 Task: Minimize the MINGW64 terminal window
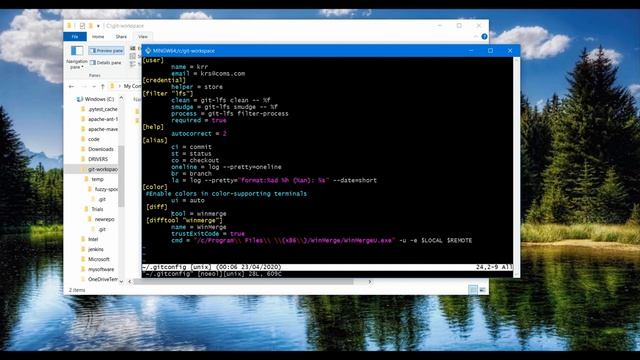tap(471, 51)
